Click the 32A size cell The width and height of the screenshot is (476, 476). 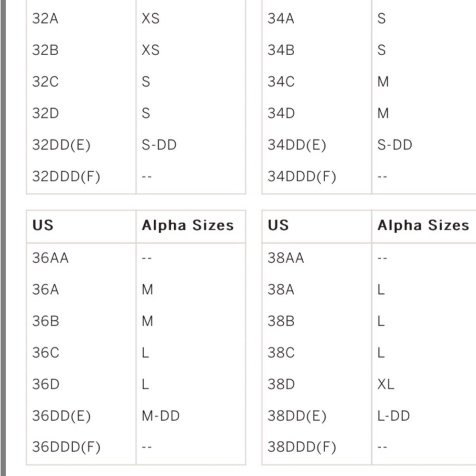click(45, 19)
